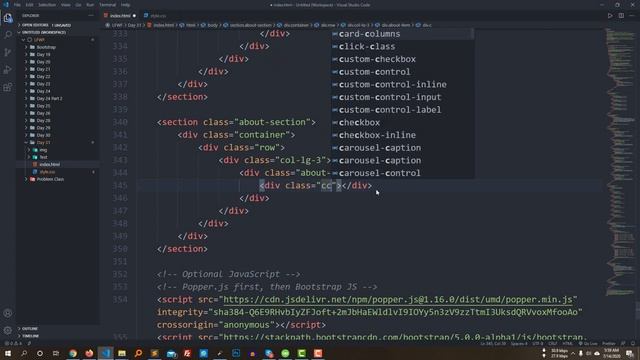This screenshot has width=640, height=360.
Task: Choose click-class from suggestions
Action: 402,47
